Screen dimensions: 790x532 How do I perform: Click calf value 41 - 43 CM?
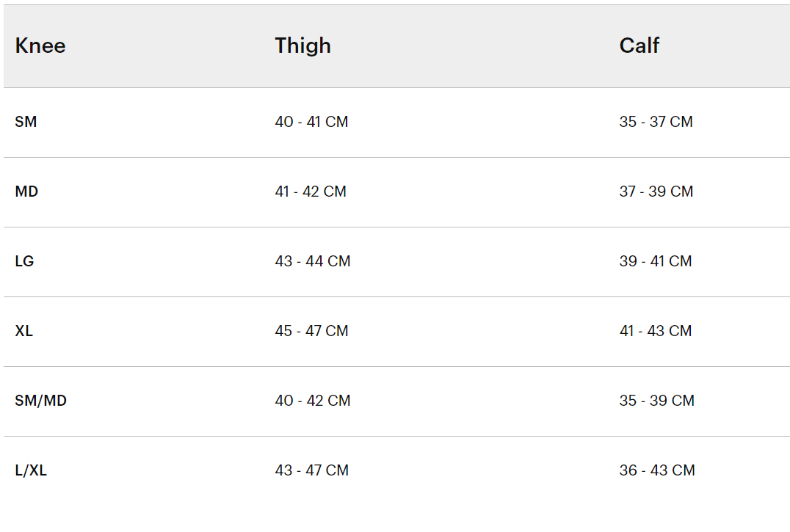655,331
